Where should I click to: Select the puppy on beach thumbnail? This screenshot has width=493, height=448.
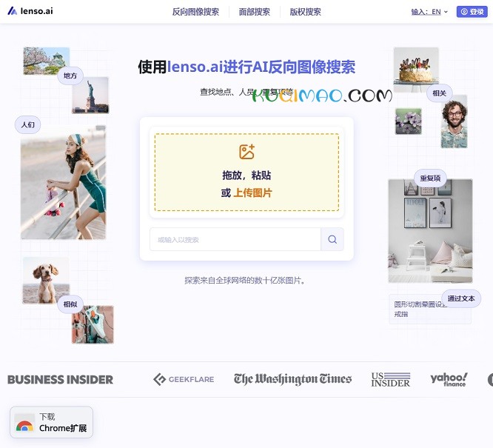pos(46,281)
